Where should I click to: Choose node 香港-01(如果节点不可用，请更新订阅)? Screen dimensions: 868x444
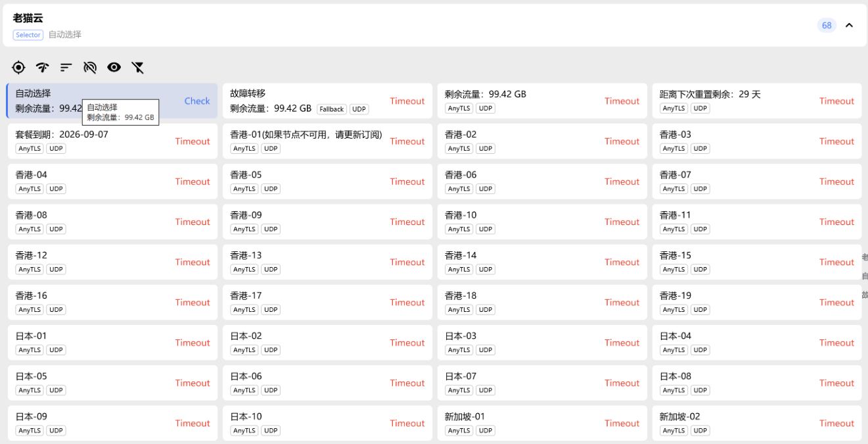coord(327,141)
